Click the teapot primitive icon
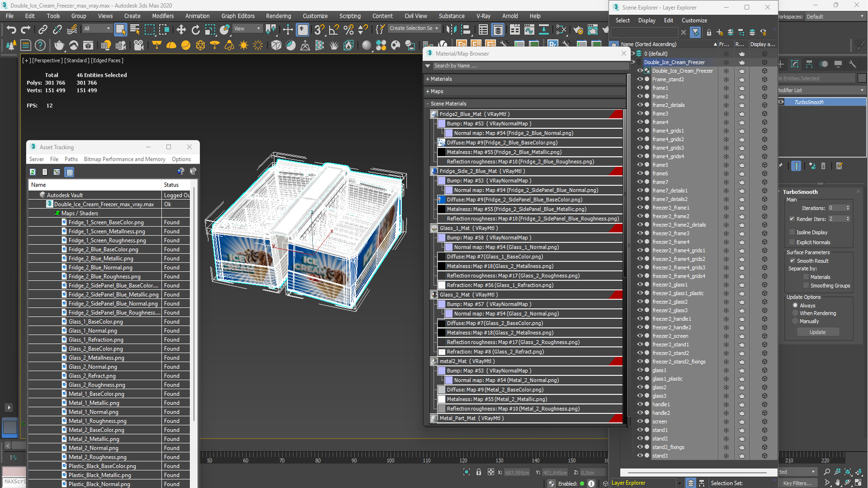The image size is (868, 488). click(x=59, y=45)
